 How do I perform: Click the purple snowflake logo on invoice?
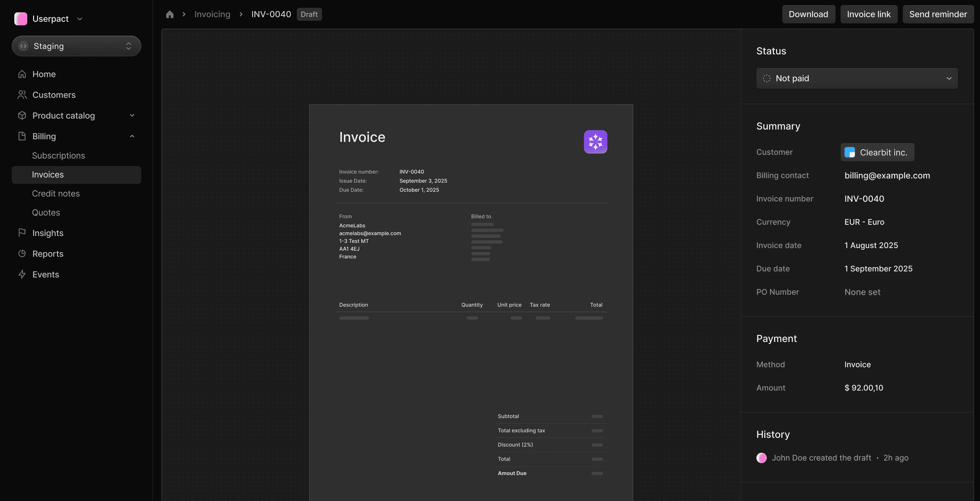(x=595, y=142)
